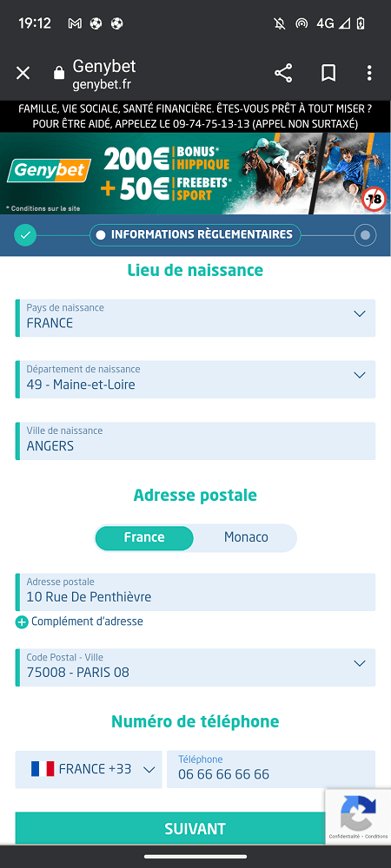
Task: Open the Pays de naissance dropdown
Action: click(x=195, y=318)
